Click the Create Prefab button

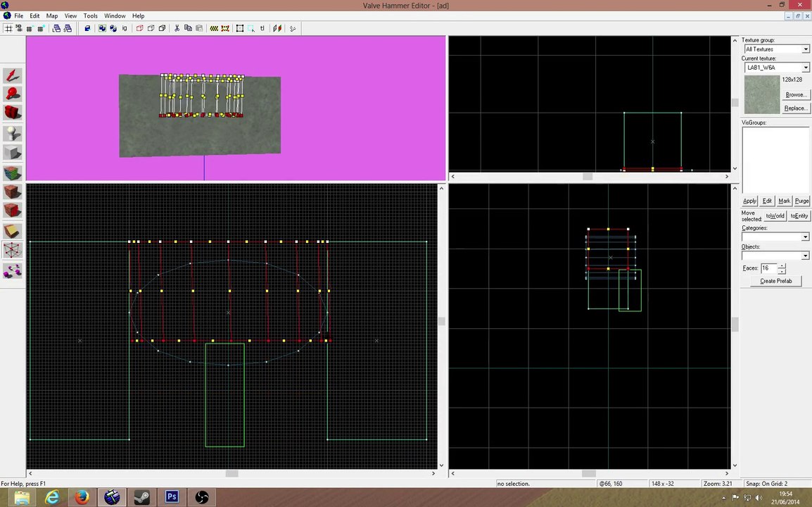point(775,281)
